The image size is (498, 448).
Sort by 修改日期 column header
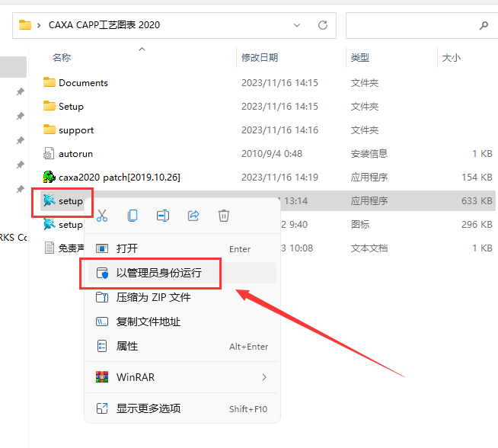[x=260, y=57]
